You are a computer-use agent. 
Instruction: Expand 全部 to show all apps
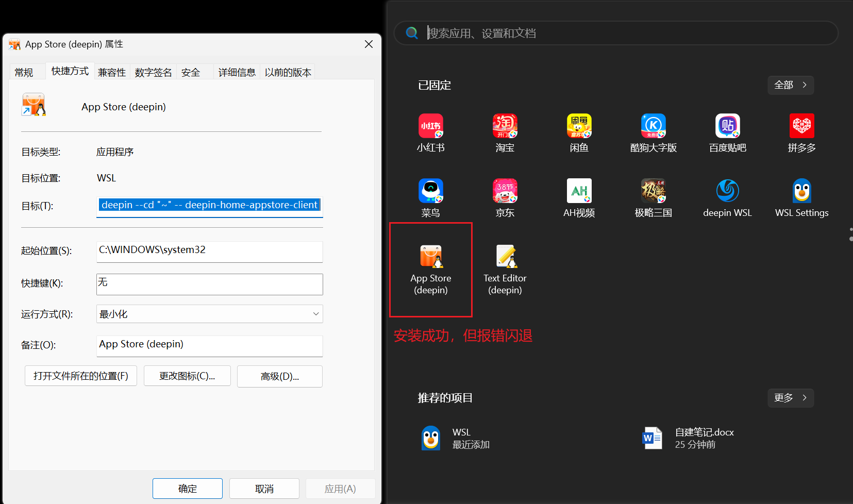(x=791, y=85)
